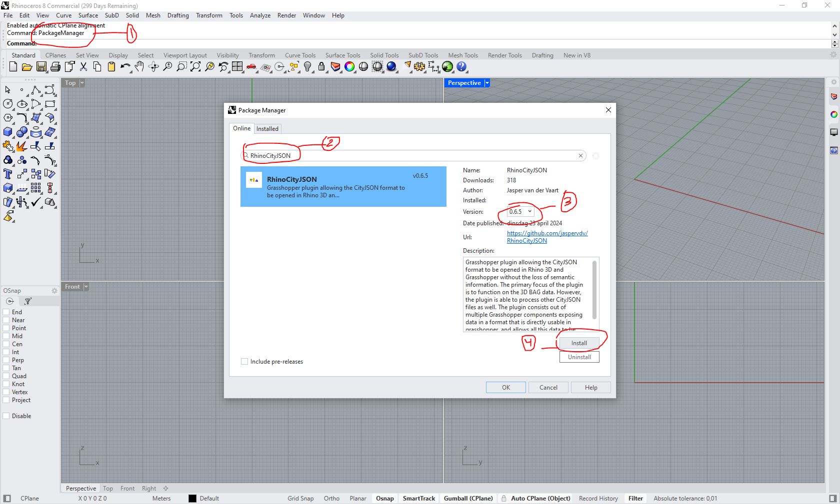The image size is (840, 504).
Task: Enable the Point osnap checkbox
Action: pos(6,328)
